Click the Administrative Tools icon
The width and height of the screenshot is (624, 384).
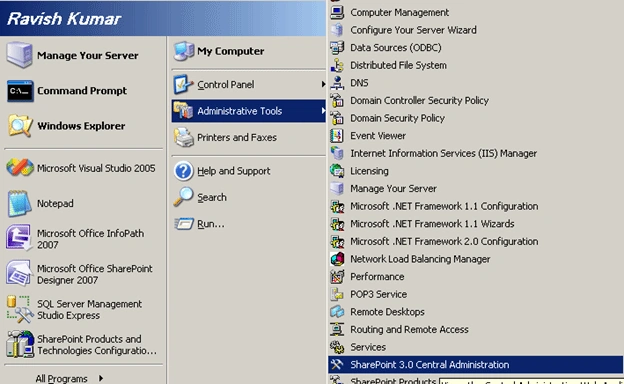183,111
